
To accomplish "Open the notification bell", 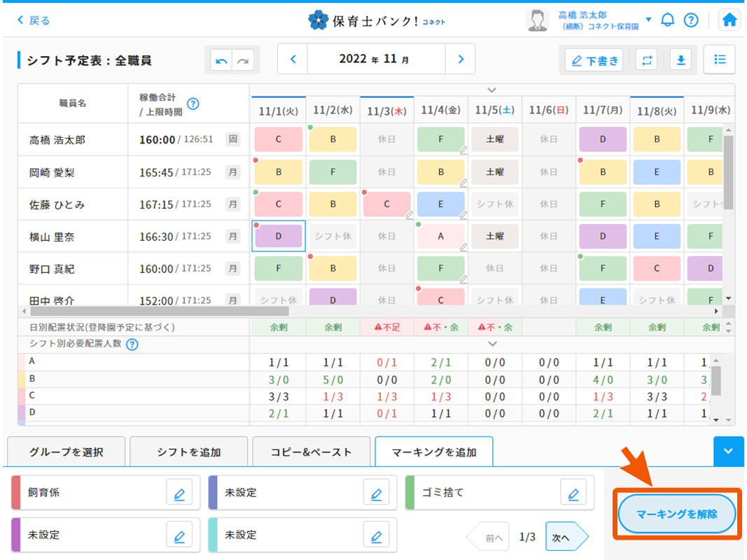I will [668, 20].
